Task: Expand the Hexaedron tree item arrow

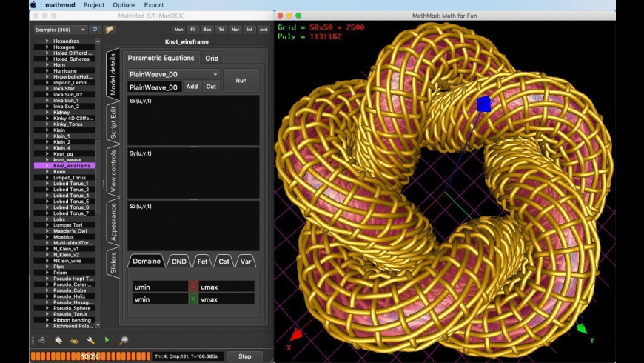Action: tap(47, 41)
